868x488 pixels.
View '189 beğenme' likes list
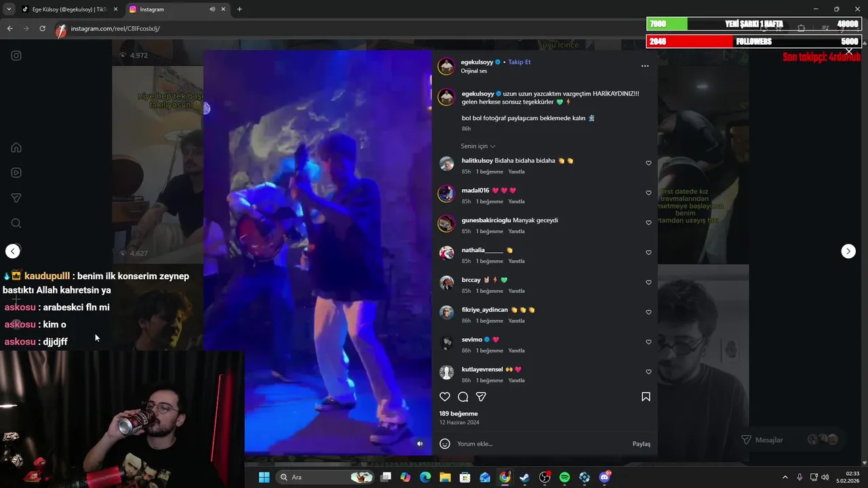[458, 413]
